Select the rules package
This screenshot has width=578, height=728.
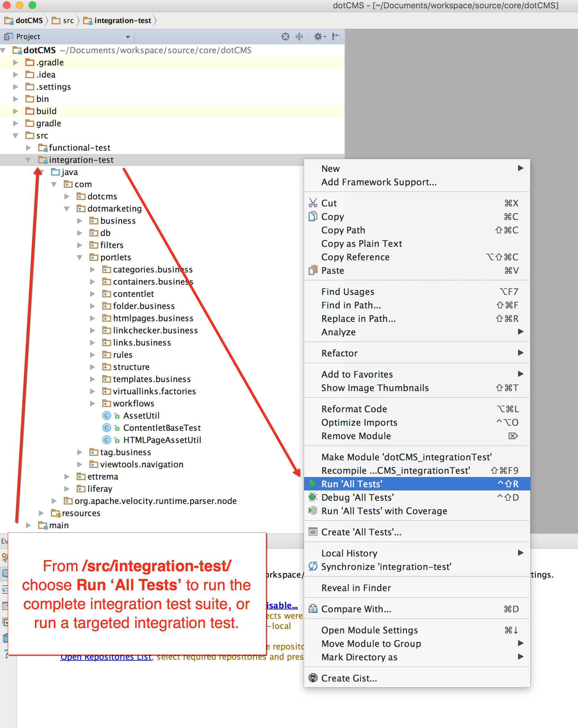[x=122, y=355]
